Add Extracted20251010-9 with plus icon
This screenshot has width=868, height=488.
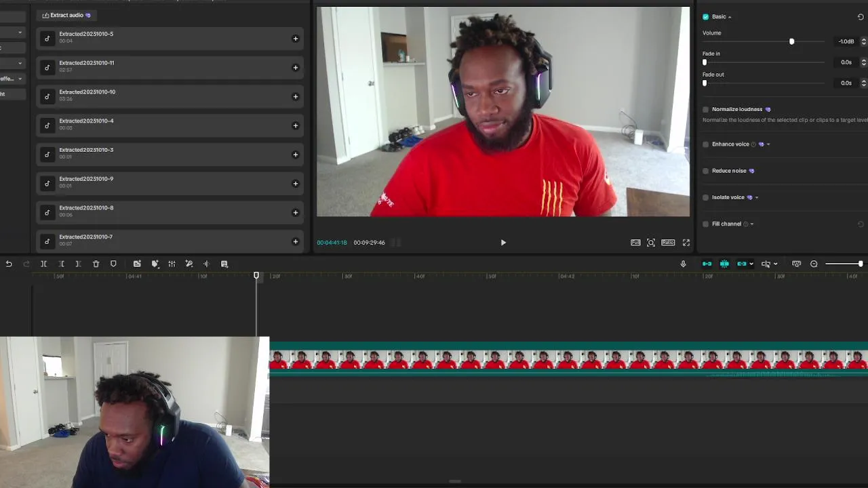coord(295,184)
